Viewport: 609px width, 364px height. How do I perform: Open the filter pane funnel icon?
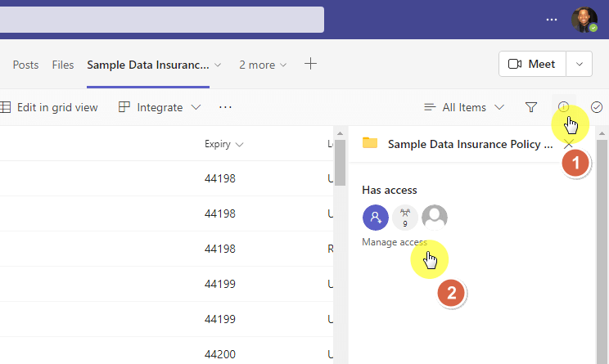[531, 107]
